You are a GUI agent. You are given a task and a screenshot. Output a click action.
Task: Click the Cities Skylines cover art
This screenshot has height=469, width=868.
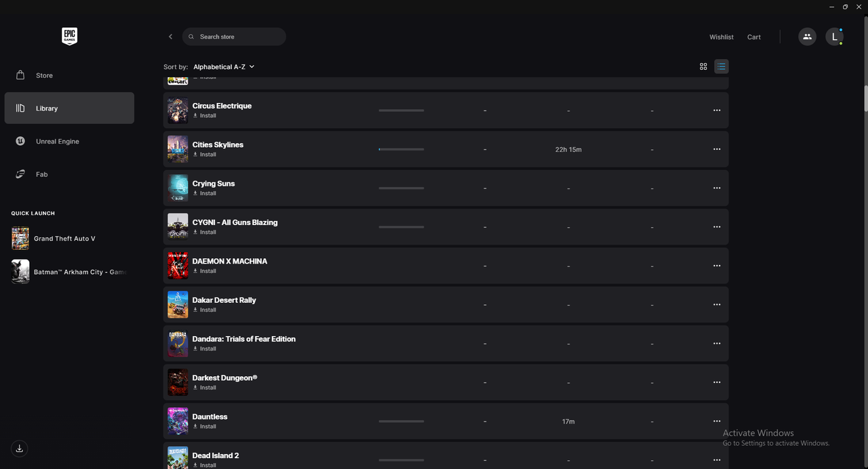(x=178, y=149)
